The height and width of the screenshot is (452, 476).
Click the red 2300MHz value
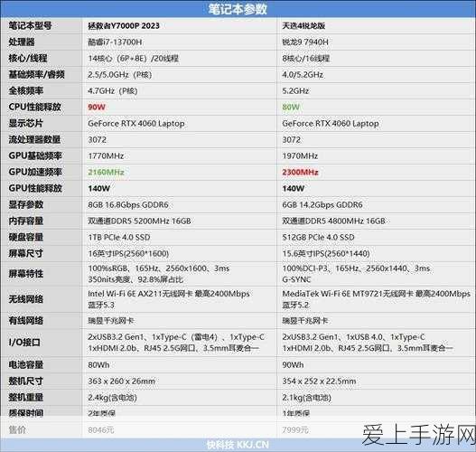300,173
